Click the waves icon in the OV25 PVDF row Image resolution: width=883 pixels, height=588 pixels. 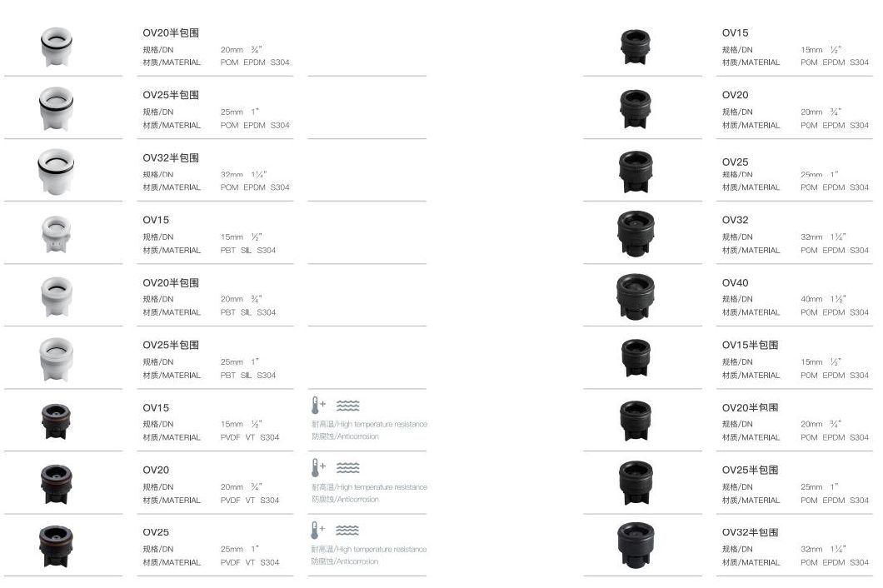coord(347,531)
